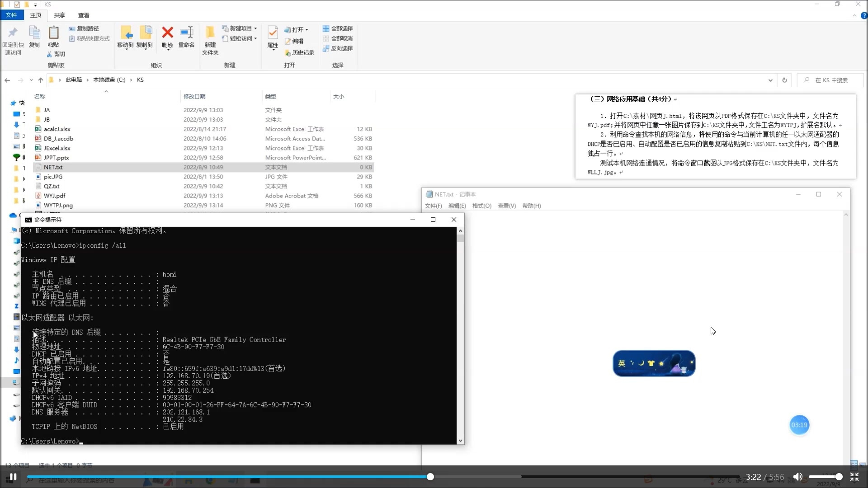The width and height of the screenshot is (868, 488).
Task: Pause the video playback
Action: tap(13, 477)
